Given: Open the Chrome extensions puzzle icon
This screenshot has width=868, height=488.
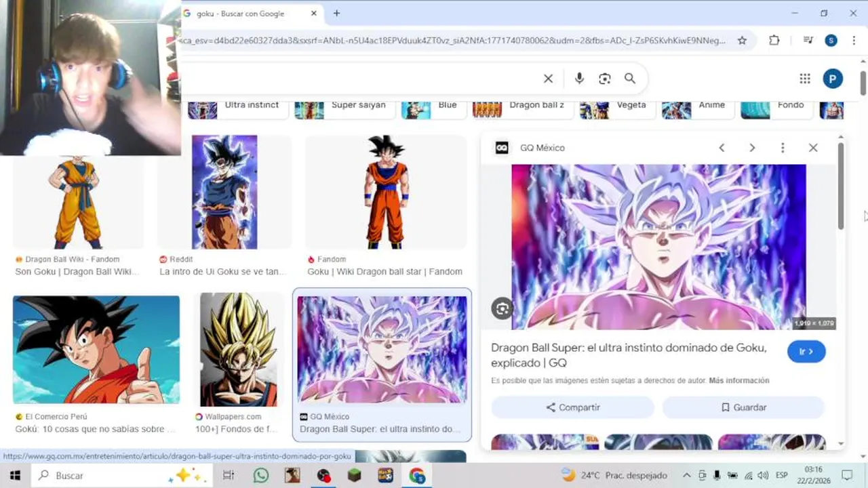Looking at the screenshot, I should tap(774, 41).
